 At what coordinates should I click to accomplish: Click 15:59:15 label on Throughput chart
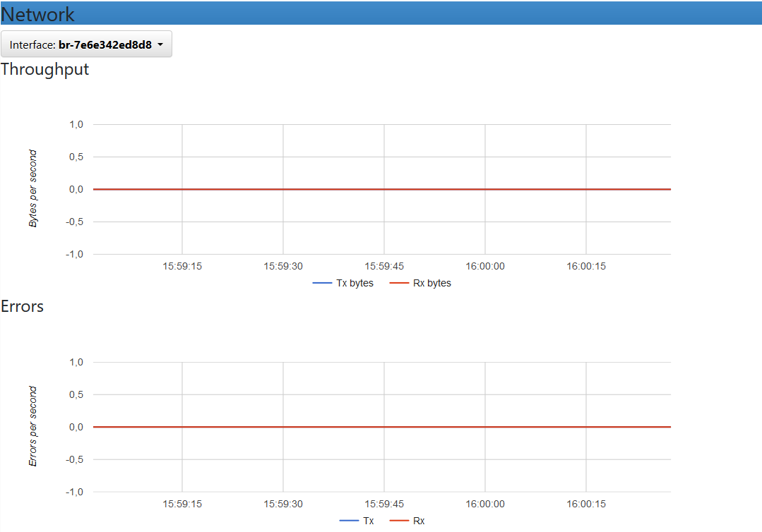pos(182,266)
